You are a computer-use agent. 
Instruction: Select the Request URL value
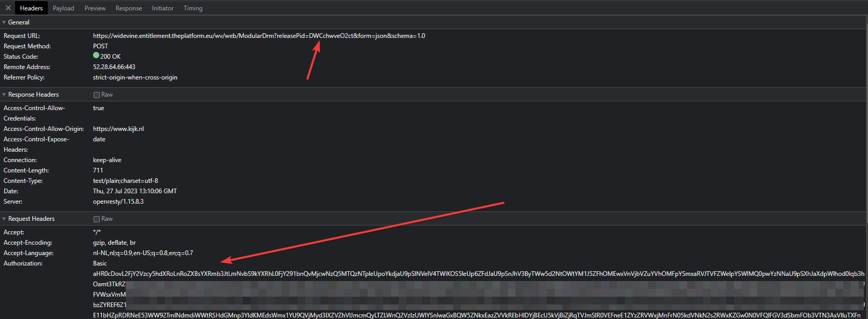[x=259, y=36]
